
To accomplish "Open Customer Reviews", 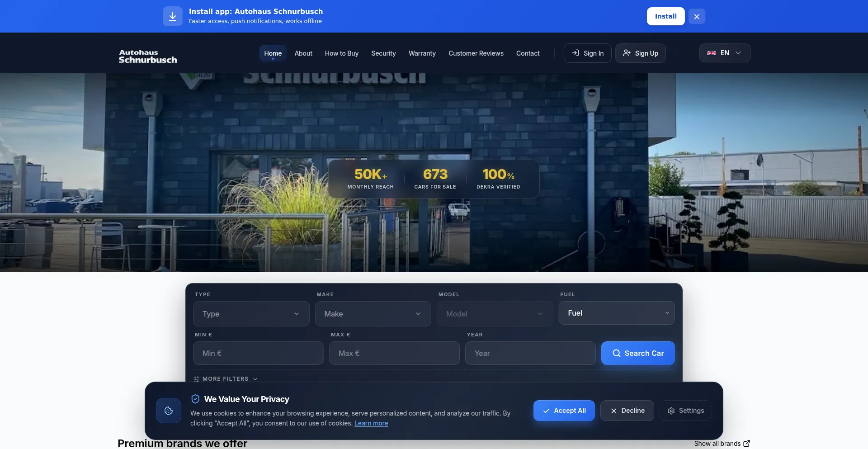I will point(476,53).
